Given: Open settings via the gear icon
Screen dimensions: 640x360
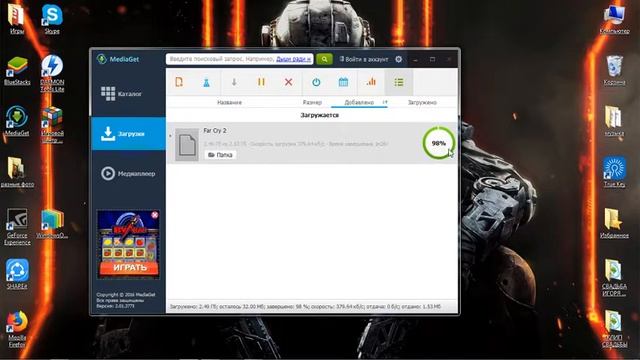Looking at the screenshot, I should point(399,59).
